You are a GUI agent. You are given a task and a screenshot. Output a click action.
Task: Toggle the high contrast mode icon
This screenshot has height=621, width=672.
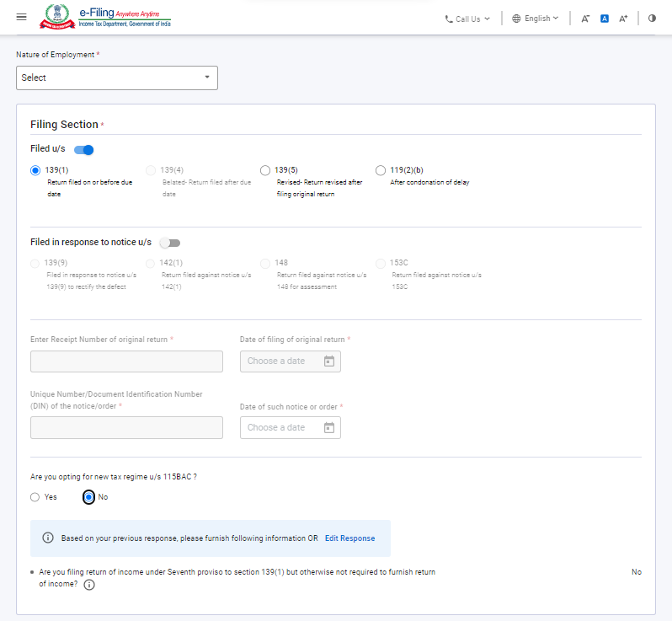[x=652, y=19]
